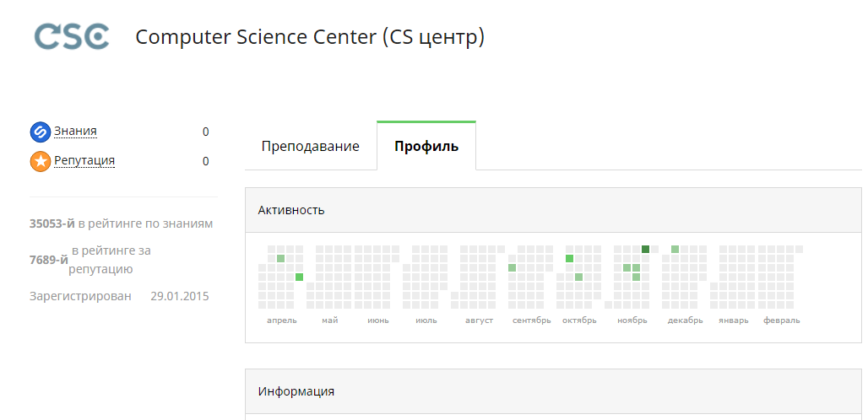Click the CSC logo
Image resolution: width=868 pixels, height=420 pixels.
72,36
